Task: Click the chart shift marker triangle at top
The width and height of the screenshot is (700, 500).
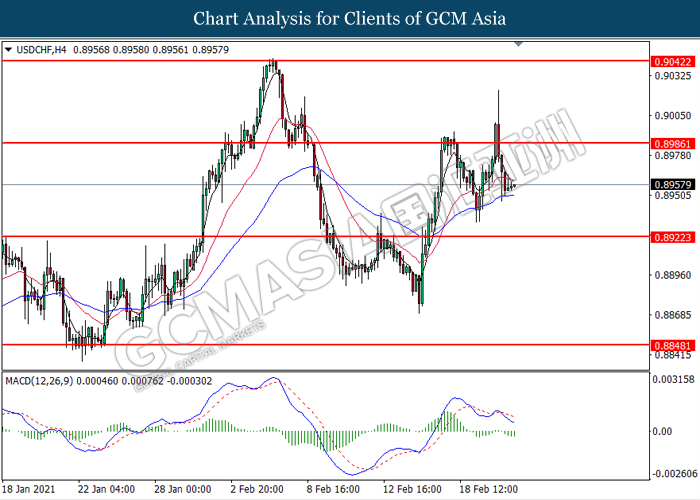Action: (x=518, y=44)
